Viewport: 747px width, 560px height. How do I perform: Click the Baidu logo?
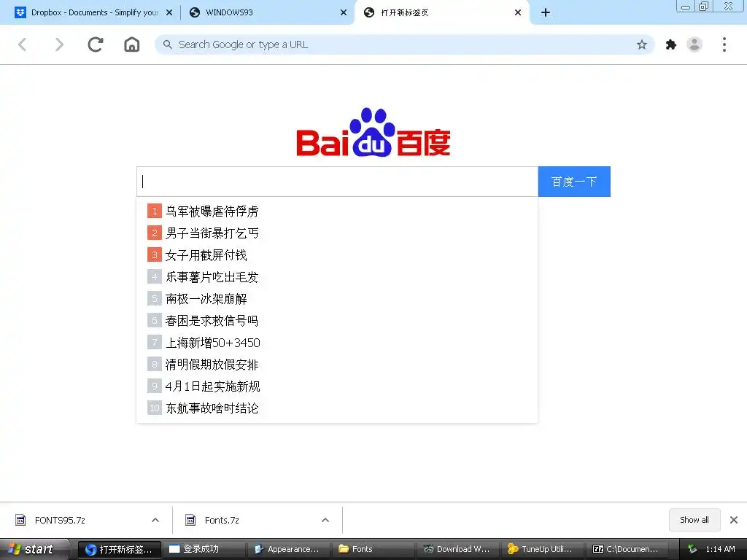373,132
